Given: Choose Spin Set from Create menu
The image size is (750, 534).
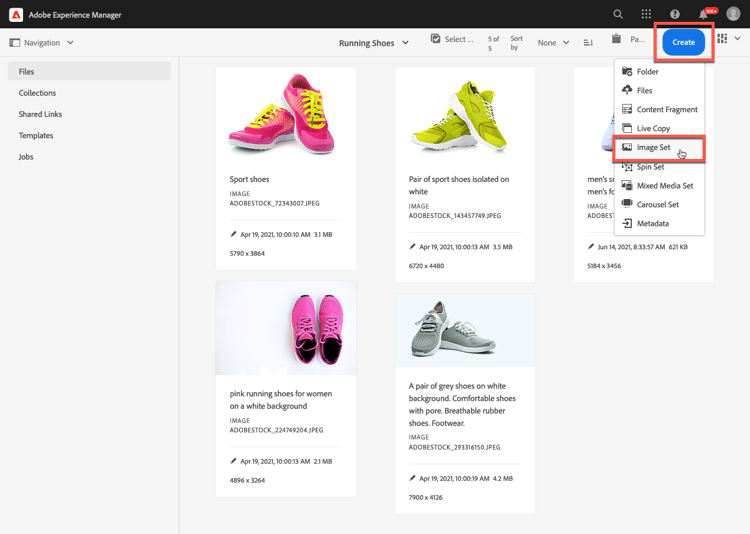Looking at the screenshot, I should pyautogui.click(x=650, y=167).
